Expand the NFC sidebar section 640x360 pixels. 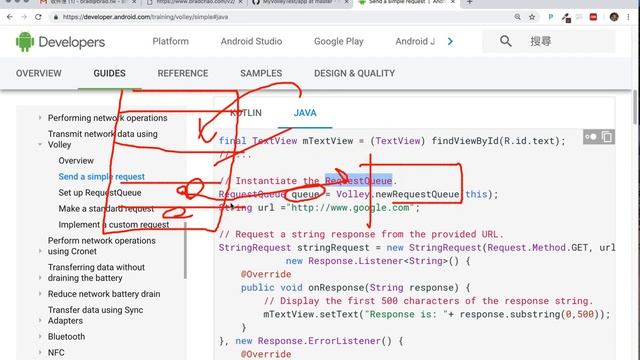coord(40,352)
